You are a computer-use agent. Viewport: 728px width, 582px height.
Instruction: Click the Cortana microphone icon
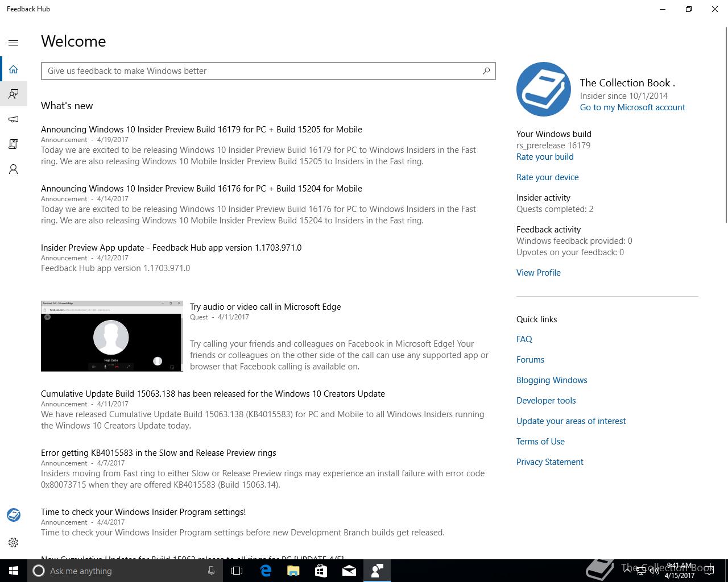211,571
